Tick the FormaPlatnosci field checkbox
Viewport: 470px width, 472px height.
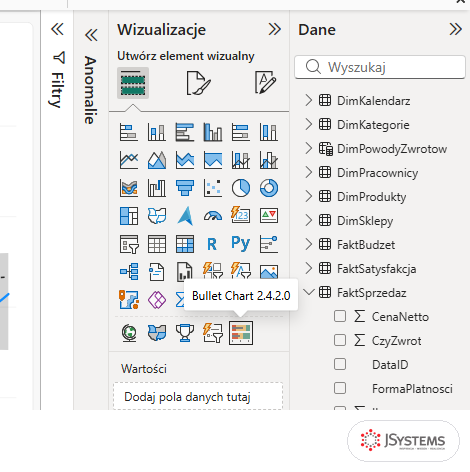pos(340,388)
